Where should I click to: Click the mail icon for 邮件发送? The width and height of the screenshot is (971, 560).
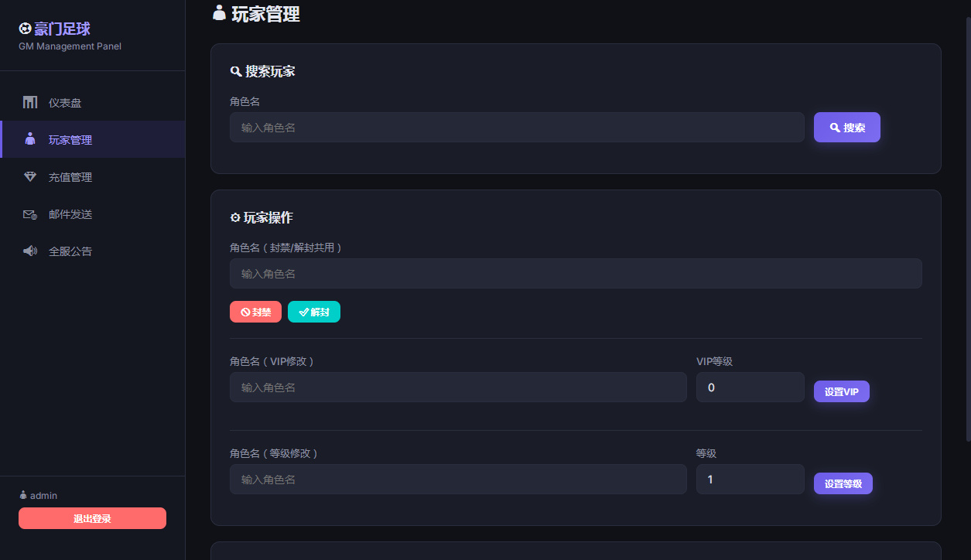pos(29,214)
